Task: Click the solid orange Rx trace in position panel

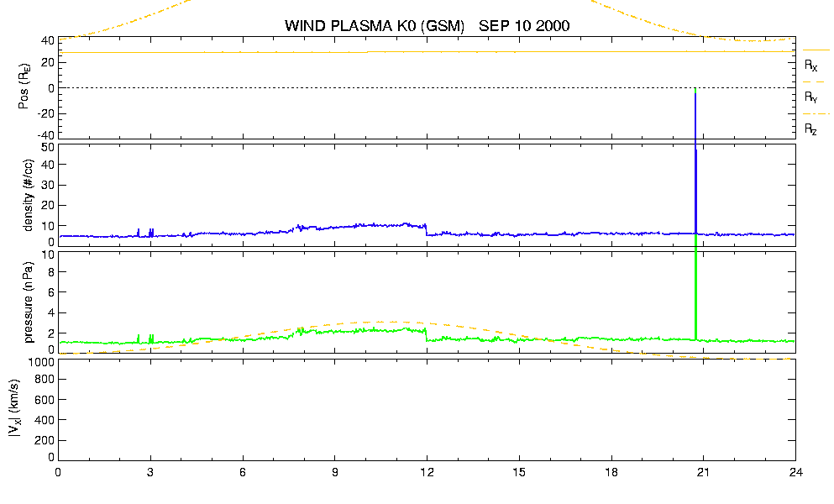Action: [427, 52]
